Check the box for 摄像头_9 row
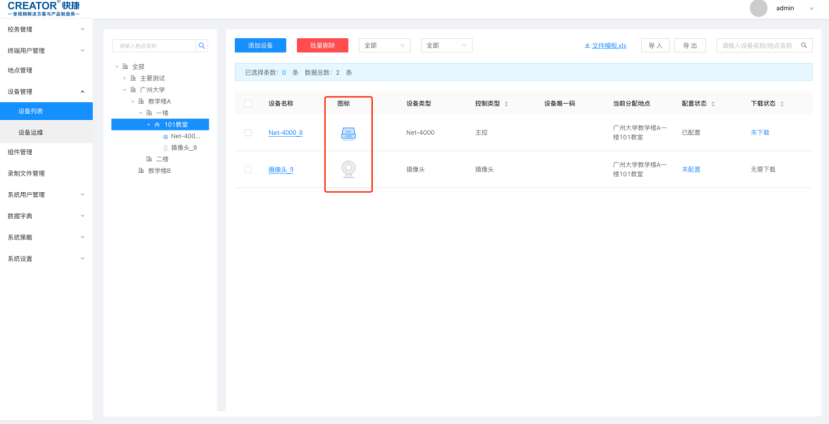The image size is (829, 424). 248,170
